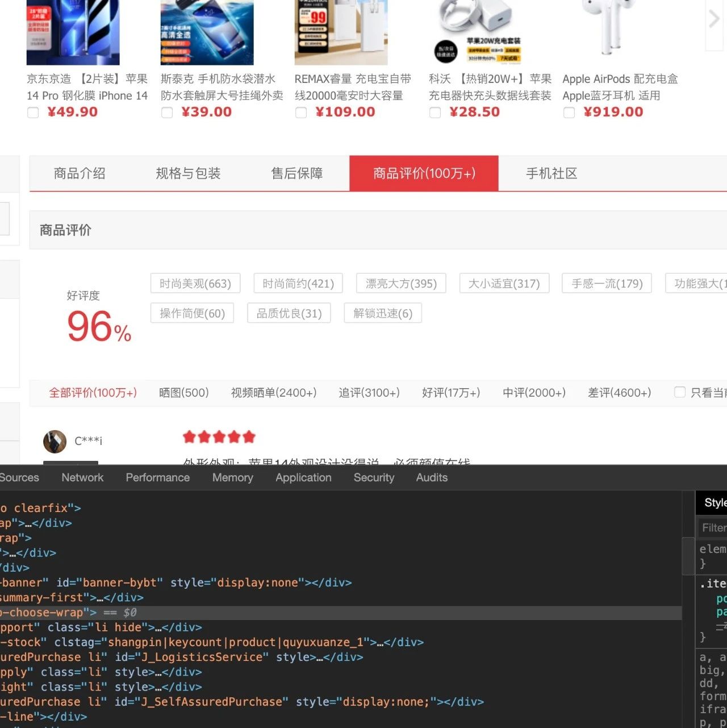Switch DevTools to Security panel

pyautogui.click(x=374, y=477)
